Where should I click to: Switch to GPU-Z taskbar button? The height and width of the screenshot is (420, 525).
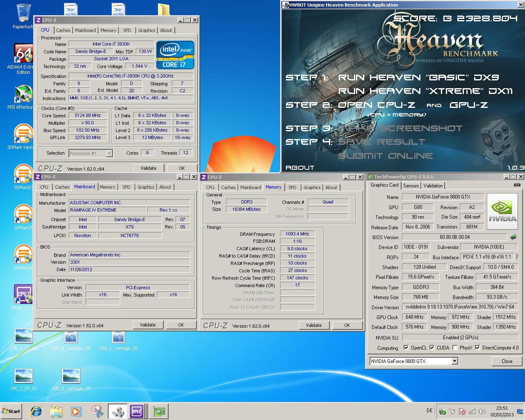tap(159, 411)
